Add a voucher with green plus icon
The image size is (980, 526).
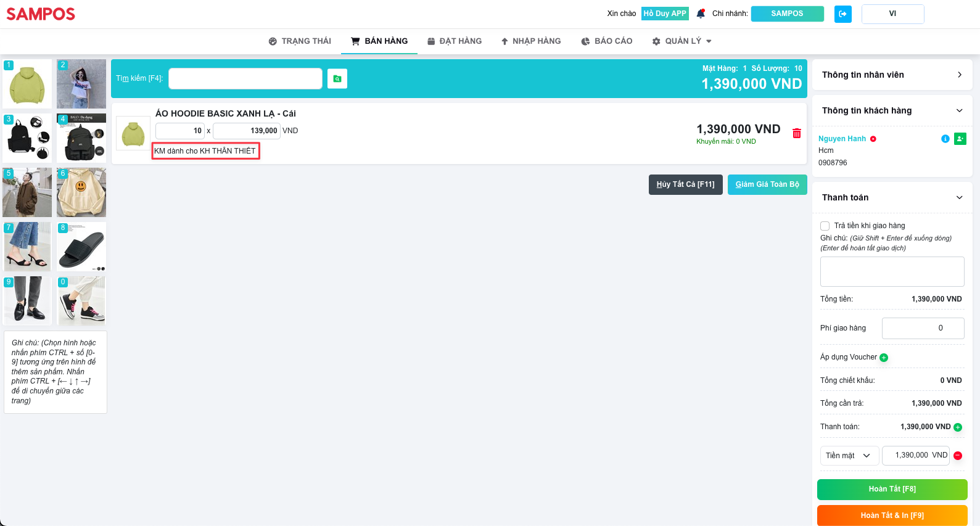pos(884,358)
